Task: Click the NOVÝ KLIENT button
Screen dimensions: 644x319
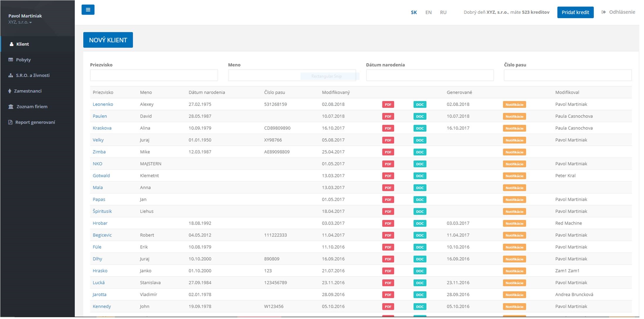Action: pyautogui.click(x=108, y=40)
